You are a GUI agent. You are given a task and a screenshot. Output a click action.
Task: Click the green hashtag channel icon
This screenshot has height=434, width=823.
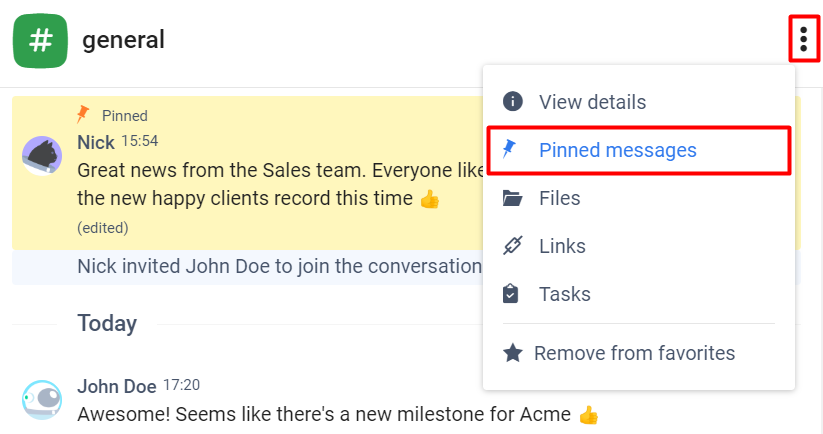pyautogui.click(x=40, y=41)
